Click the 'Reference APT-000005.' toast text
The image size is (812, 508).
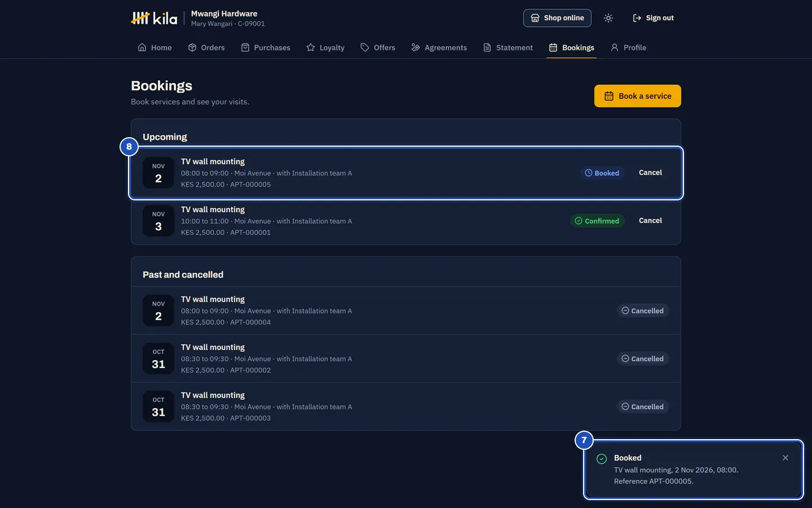[x=654, y=481]
